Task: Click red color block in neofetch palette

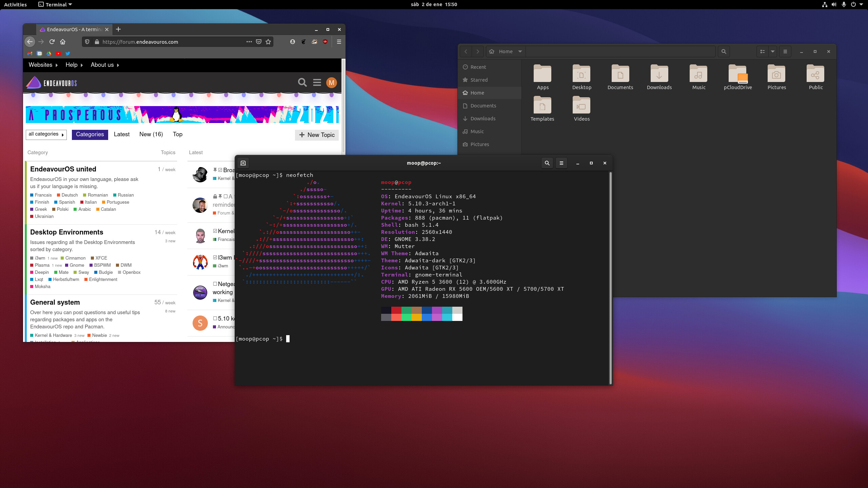Action: [x=396, y=310]
